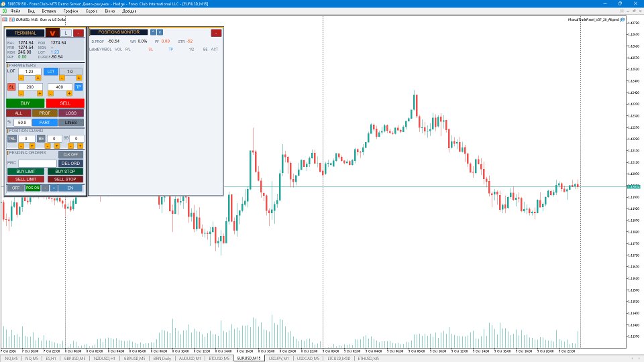Decrease the TRL trailing value
The height and width of the screenshot is (362, 644).
21,145
